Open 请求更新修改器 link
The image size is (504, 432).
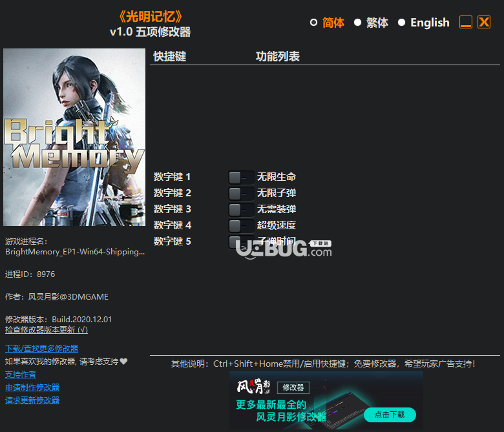click(32, 400)
